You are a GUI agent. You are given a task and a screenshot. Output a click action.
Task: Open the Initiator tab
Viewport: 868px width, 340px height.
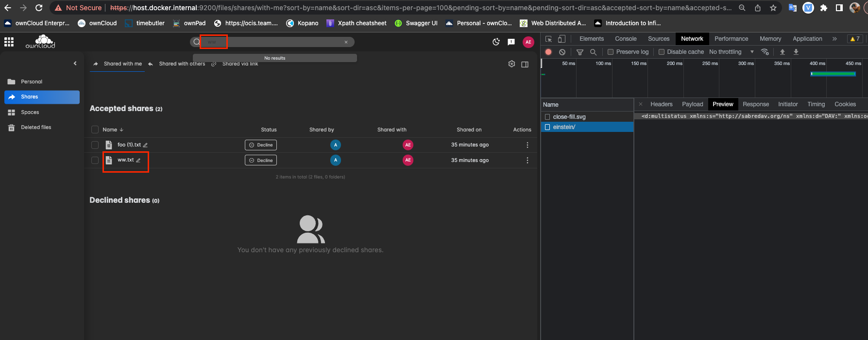[788, 104]
